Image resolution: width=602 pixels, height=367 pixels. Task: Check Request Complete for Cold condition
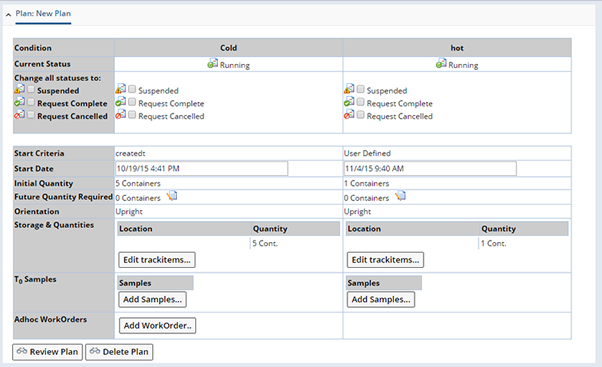point(132,102)
